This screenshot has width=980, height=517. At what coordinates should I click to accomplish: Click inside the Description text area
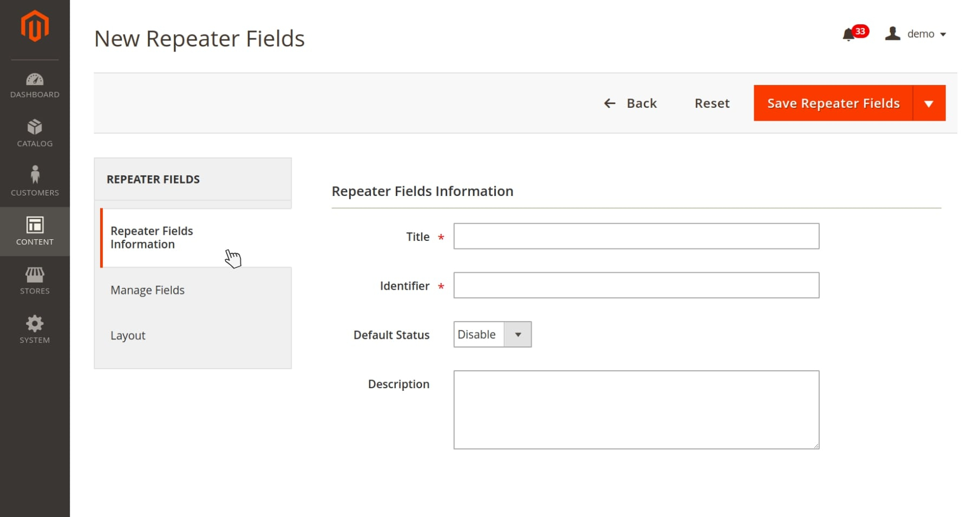click(x=636, y=410)
